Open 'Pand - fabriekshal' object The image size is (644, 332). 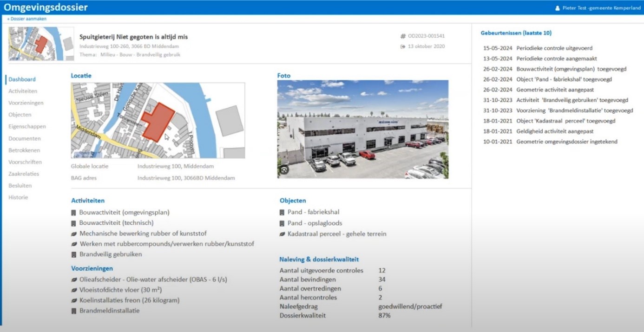pyautogui.click(x=313, y=212)
